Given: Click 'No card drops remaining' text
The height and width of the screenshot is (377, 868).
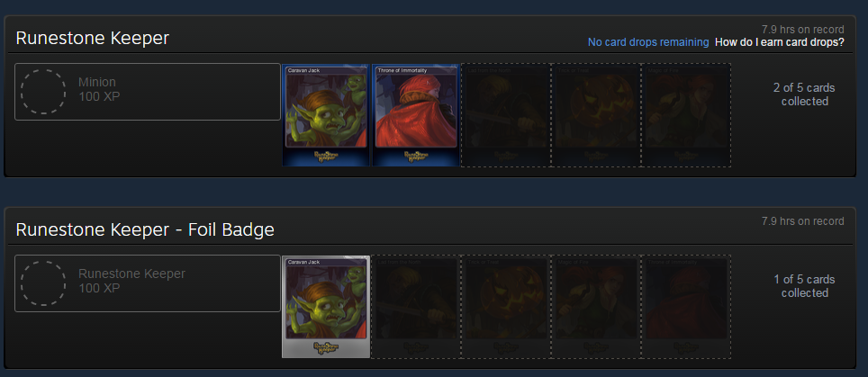Looking at the screenshot, I should [648, 42].
